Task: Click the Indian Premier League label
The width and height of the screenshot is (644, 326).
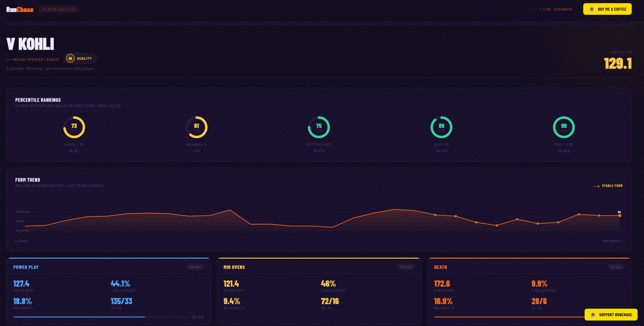Action: (x=36, y=60)
